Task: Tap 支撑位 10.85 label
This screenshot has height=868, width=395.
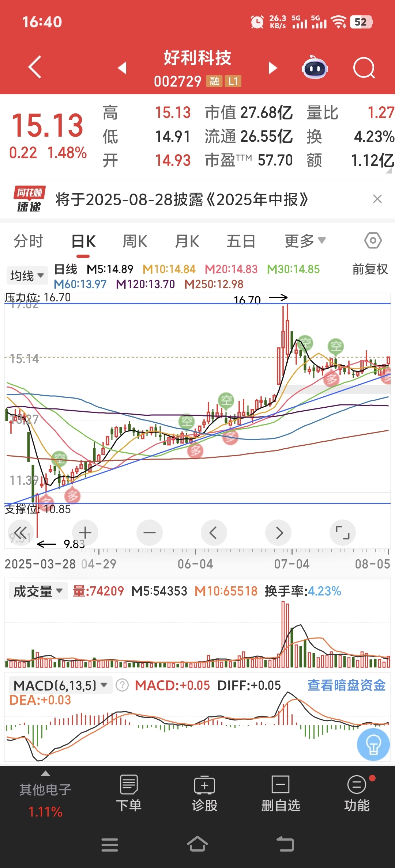Action: pos(38,509)
